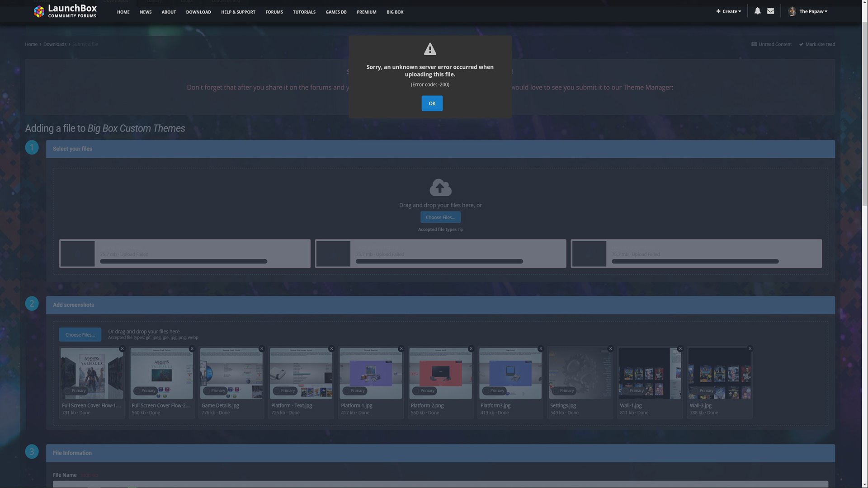Click Choose Files in Add screenshots
868x488 pixels.
[80, 335]
